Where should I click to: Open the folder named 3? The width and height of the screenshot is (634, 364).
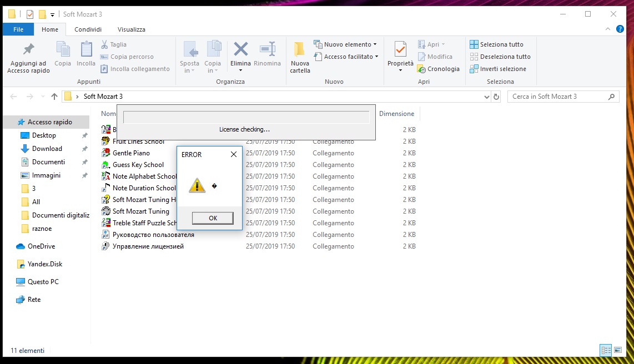(33, 189)
